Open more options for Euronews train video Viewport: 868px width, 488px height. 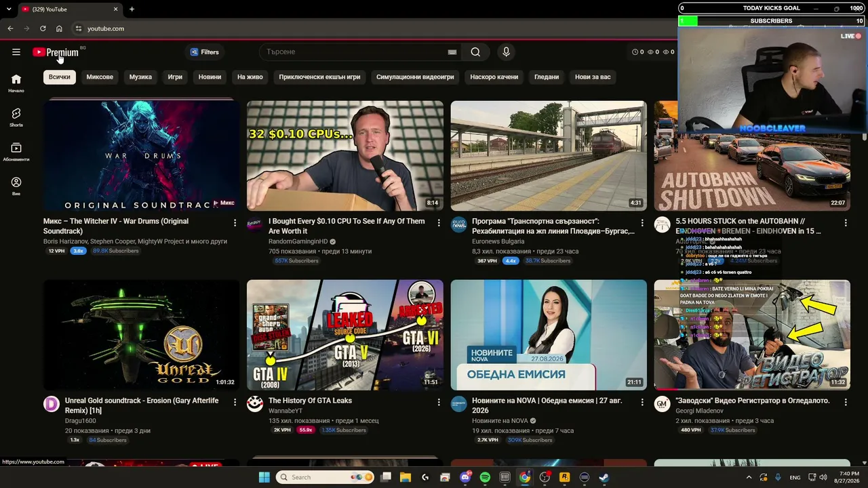pos(642,223)
